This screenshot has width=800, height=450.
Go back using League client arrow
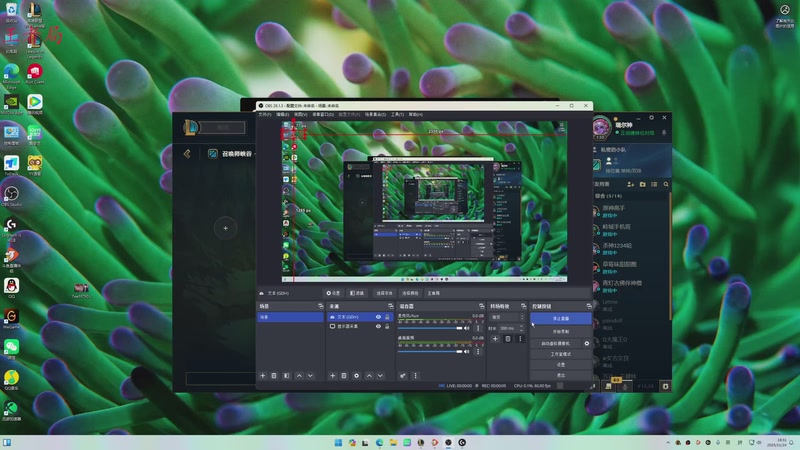pyautogui.click(x=186, y=154)
